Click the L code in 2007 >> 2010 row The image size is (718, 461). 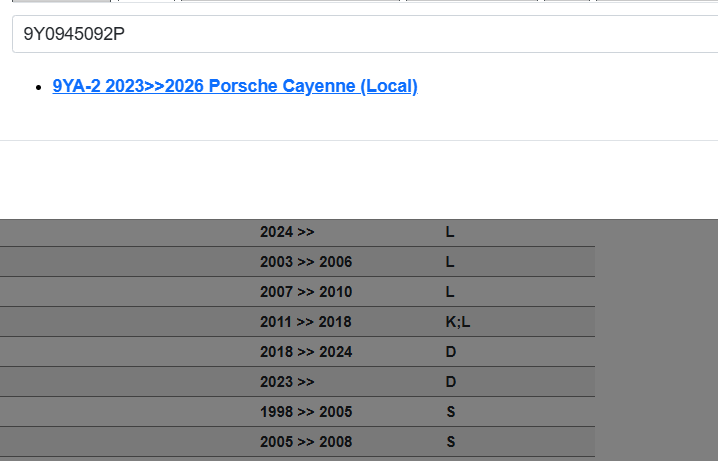tap(450, 292)
